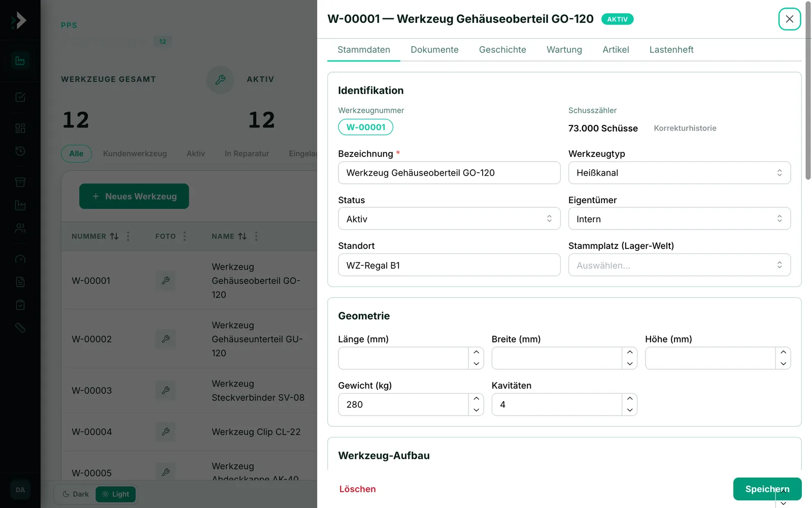The image size is (812, 508).
Task: Switch to the Wartung tab
Action: coord(564,50)
